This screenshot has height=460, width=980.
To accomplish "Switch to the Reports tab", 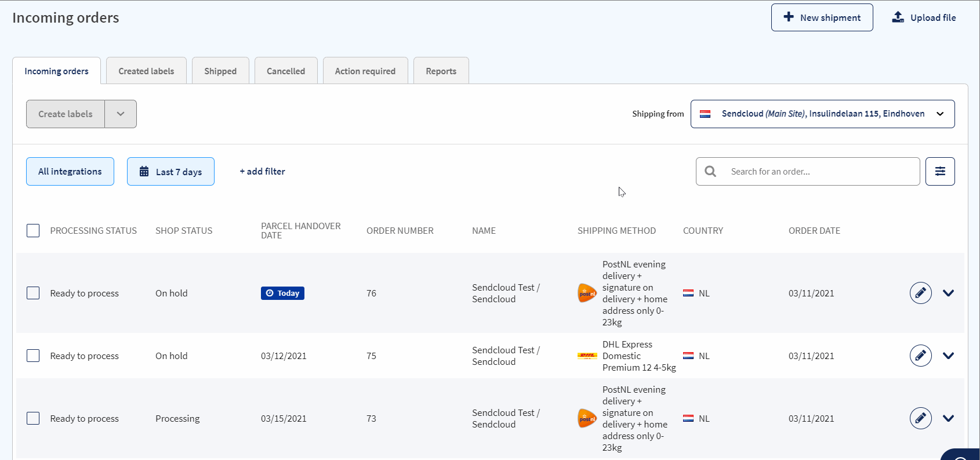I will pos(441,71).
